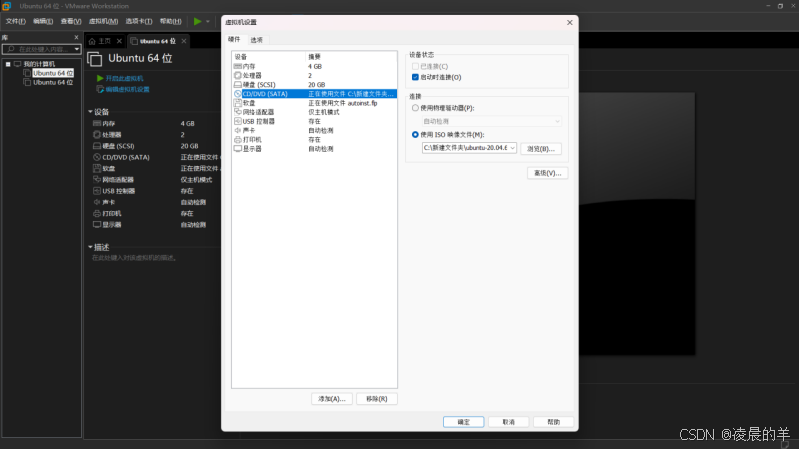Viewport: 799px width, 449px height.
Task: Click 软盘 icon in main window device panel
Action: click(97, 168)
